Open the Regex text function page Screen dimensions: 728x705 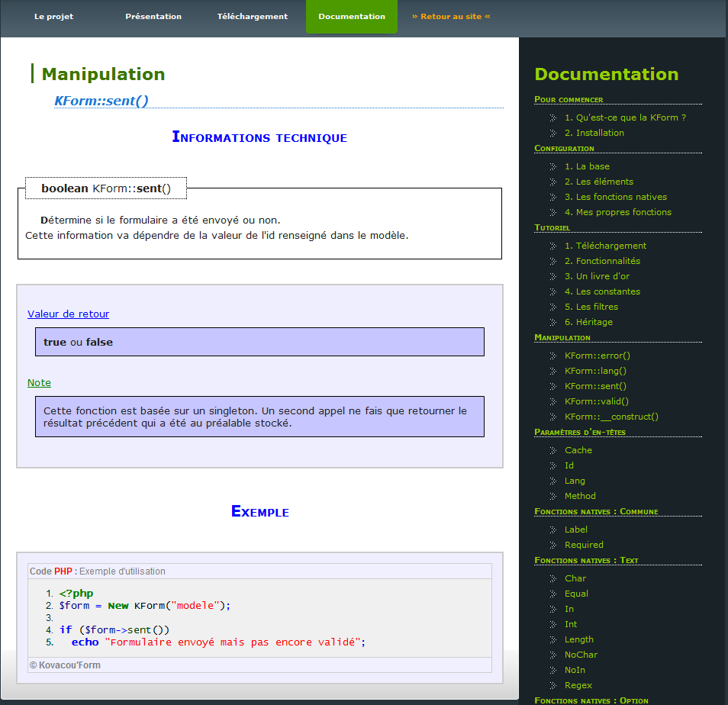(578, 686)
